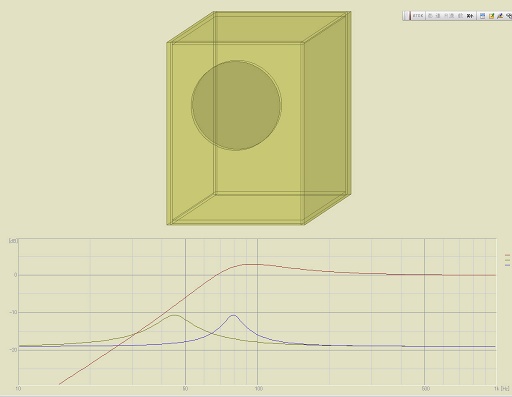Click the 100 Hz frequency axis label

click(x=259, y=389)
